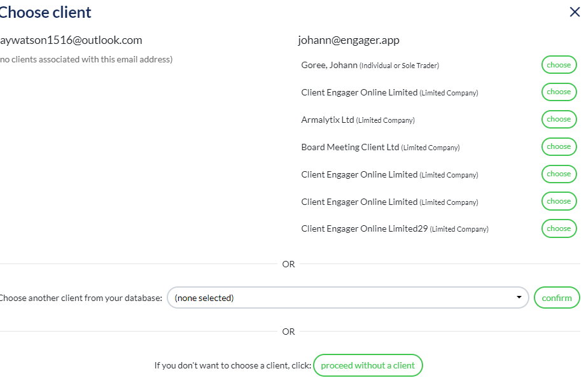Close the Choose client dialog

click(x=574, y=11)
